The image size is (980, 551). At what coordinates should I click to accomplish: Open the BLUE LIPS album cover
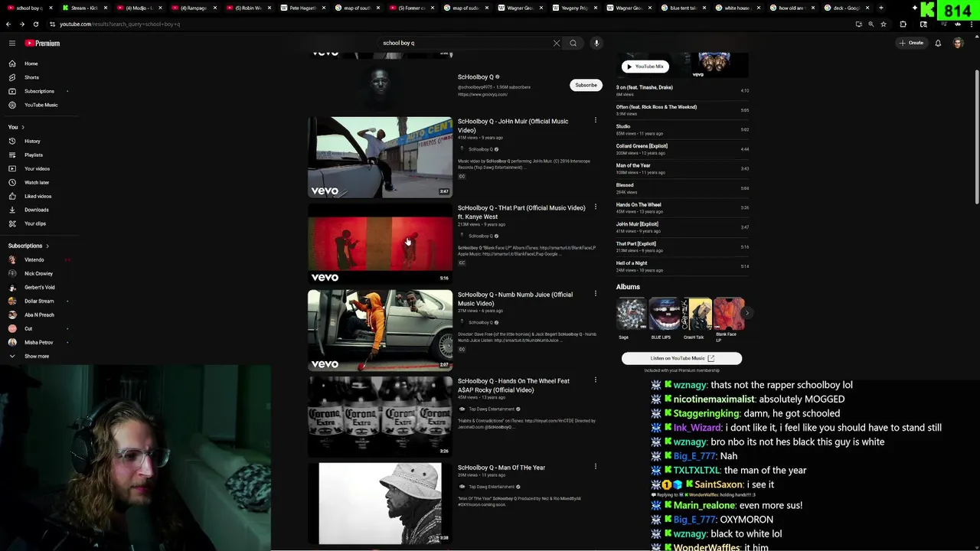[x=664, y=314]
